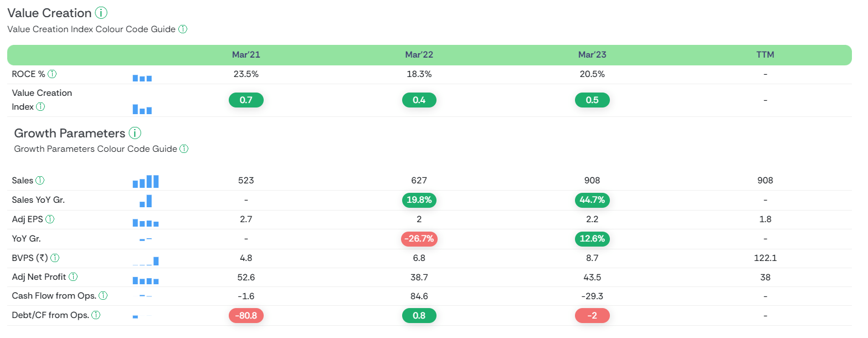868x338 pixels.
Task: Click info icon beside Value Creation Index row
Action: click(x=40, y=107)
